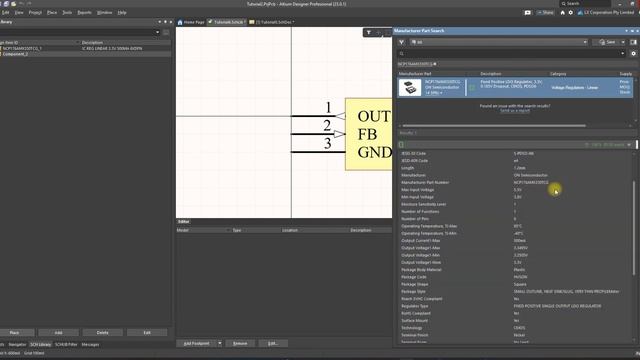Expand the SPNs dropdown under ON Semiconductor
Image resolution: width=640 pixels, height=360 pixels.
pos(434,93)
